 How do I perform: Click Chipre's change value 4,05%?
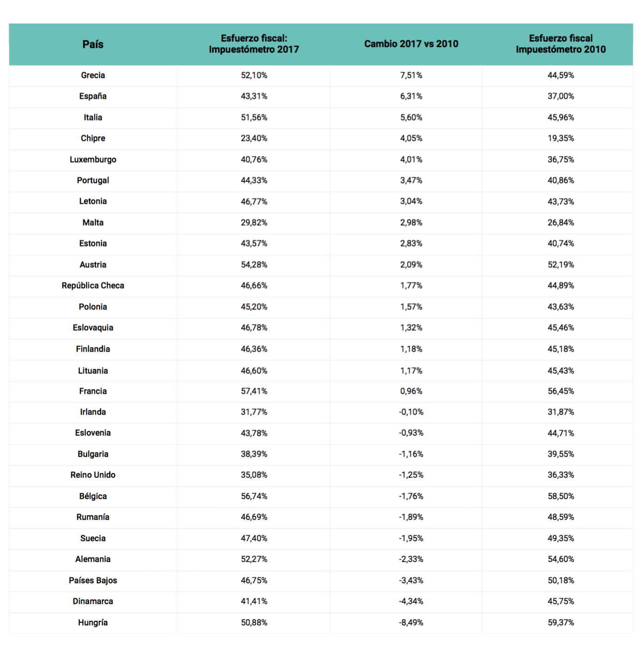click(x=411, y=138)
